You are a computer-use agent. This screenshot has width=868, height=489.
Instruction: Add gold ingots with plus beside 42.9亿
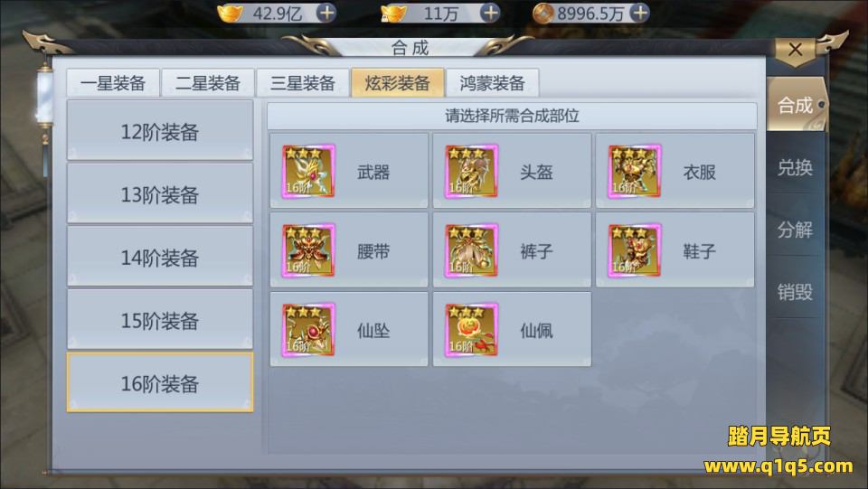click(326, 13)
